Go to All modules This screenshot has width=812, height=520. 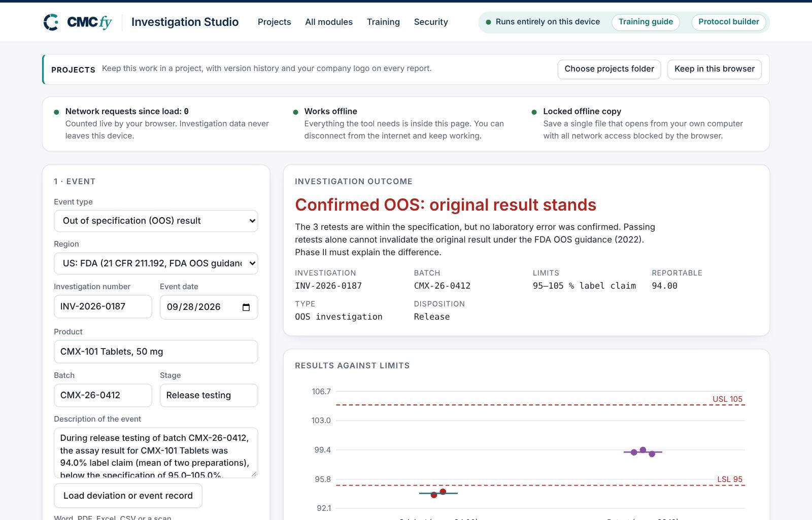[329, 22]
